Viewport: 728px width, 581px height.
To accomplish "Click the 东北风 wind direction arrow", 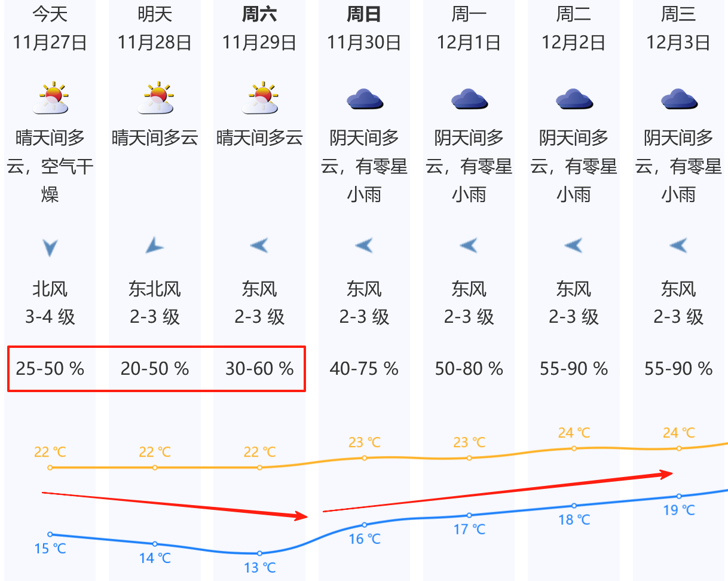I will coord(155,245).
